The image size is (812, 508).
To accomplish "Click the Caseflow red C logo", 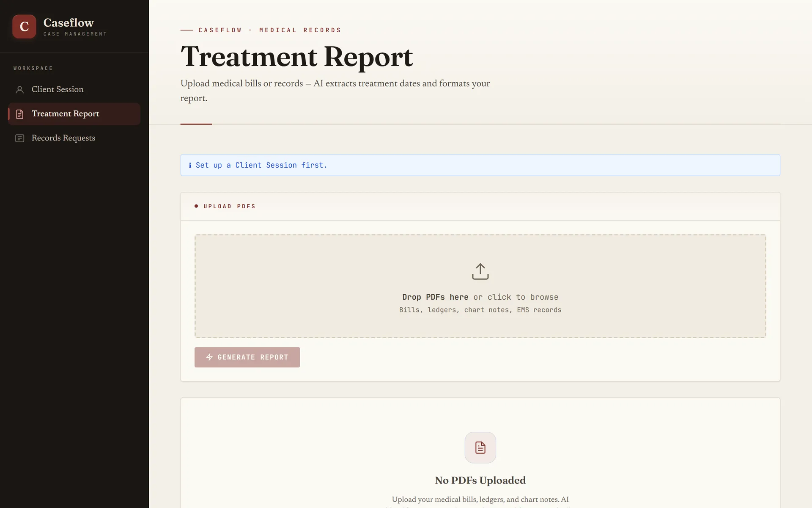I will coord(24,27).
